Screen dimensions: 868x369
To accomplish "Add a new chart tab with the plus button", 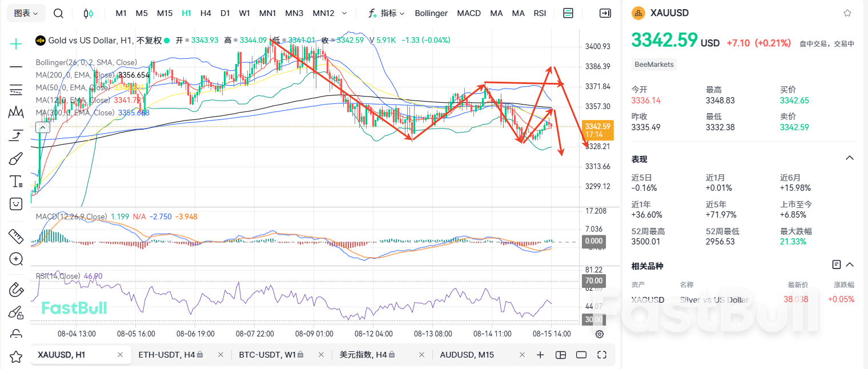I will tap(540, 354).
